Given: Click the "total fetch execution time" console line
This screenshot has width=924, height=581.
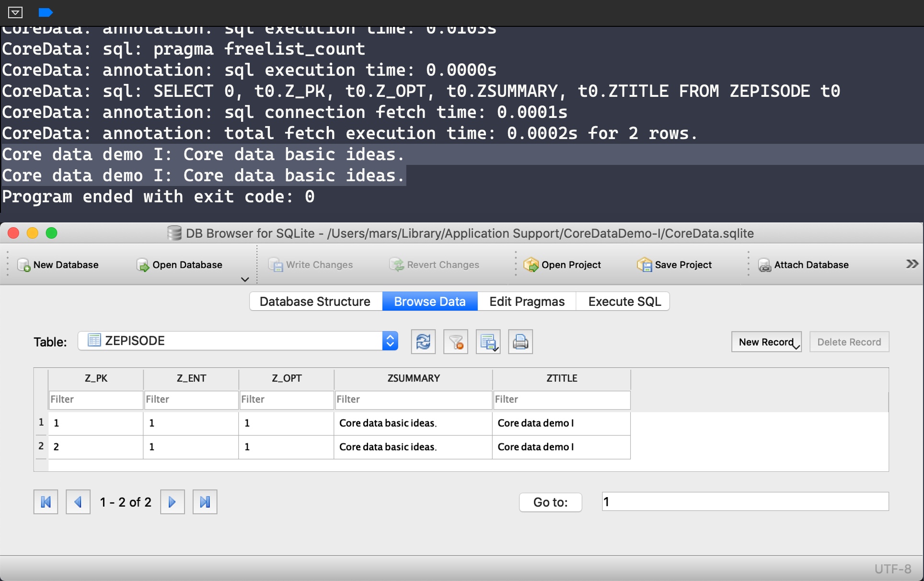Looking at the screenshot, I should tap(350, 133).
